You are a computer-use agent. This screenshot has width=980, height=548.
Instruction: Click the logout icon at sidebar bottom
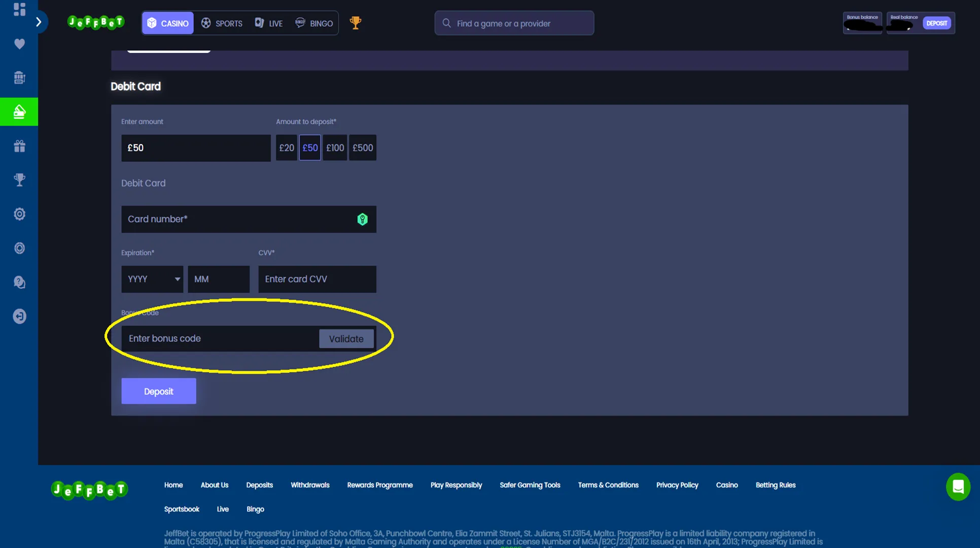click(19, 316)
